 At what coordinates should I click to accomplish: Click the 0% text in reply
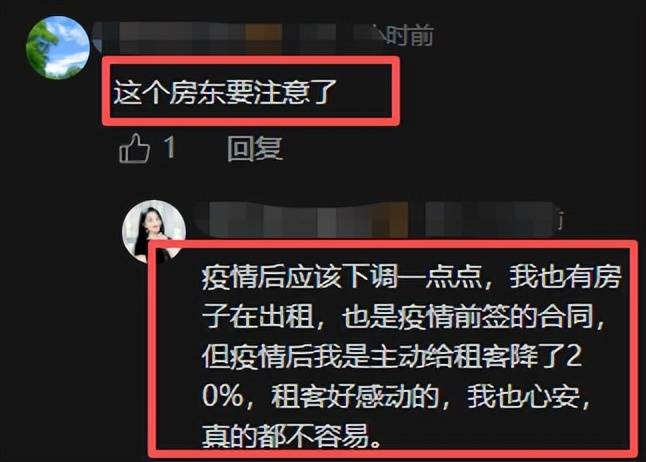tap(223, 396)
